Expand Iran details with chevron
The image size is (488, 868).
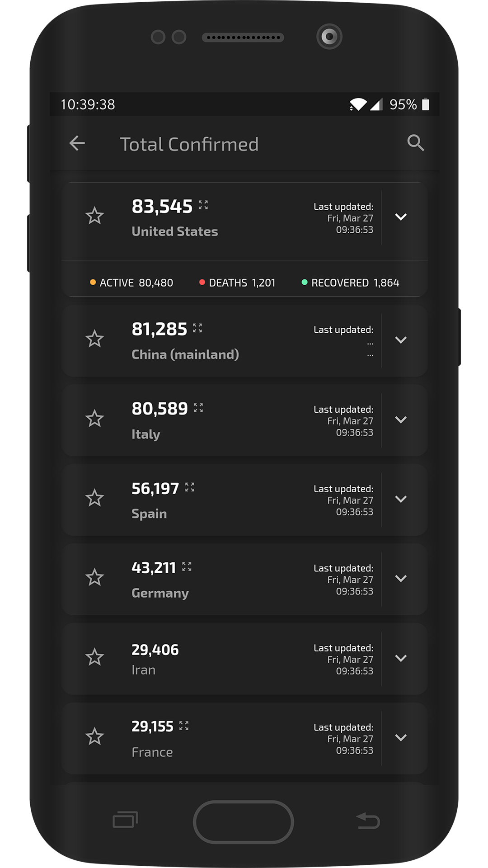click(x=401, y=658)
